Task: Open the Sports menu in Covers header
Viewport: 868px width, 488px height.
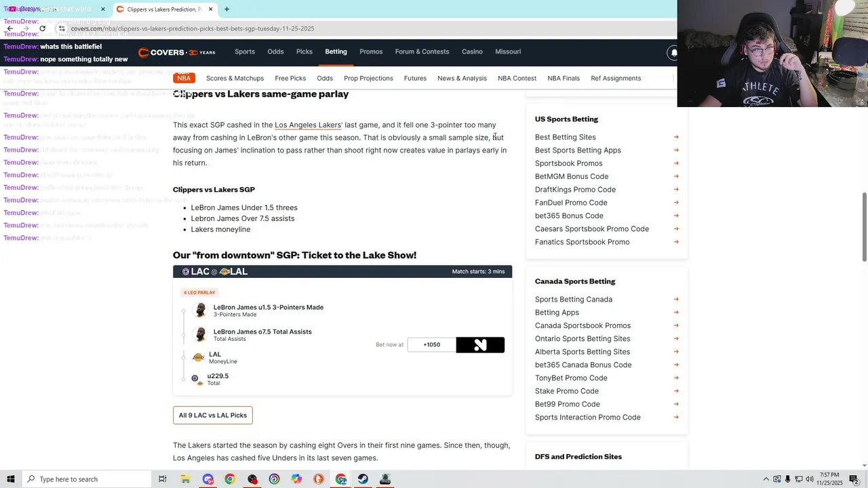Action: pos(245,52)
